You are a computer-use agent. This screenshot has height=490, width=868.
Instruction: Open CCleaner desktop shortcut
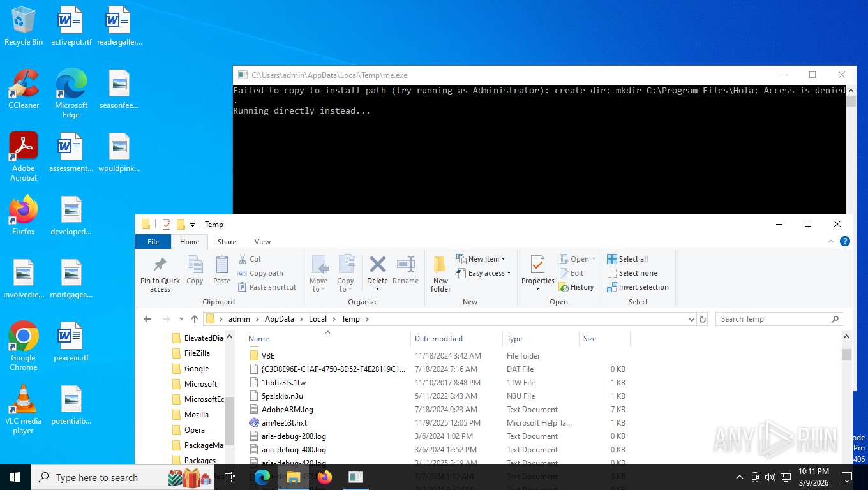coord(24,89)
